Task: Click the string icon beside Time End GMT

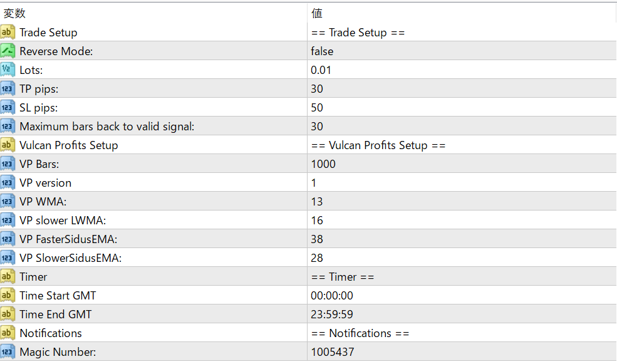Action: click(x=8, y=314)
